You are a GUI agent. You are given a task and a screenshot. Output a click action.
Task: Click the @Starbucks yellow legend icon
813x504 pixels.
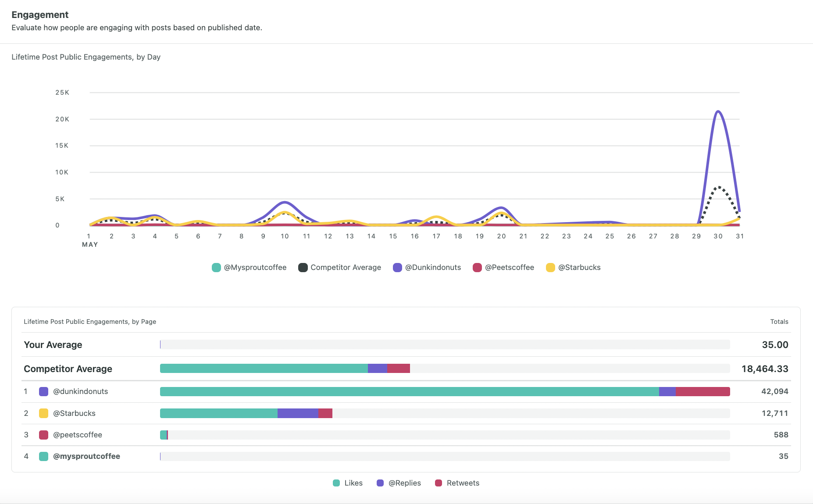(549, 267)
